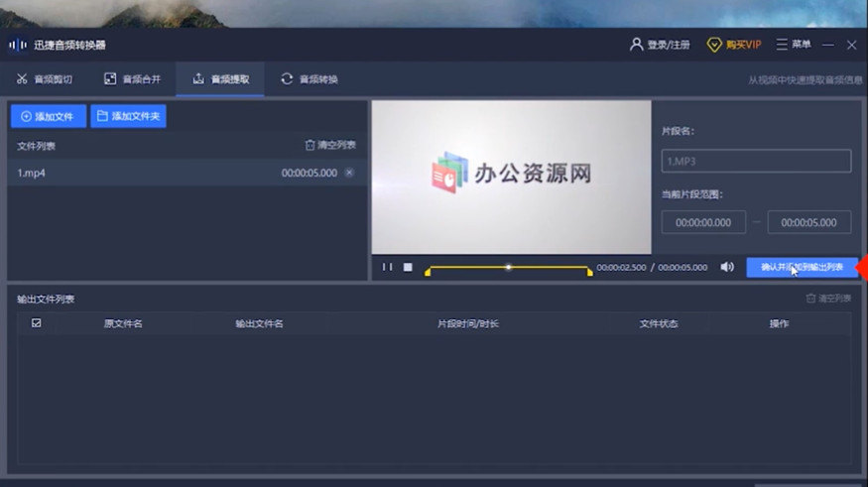Clear the file list with 清空列表
This screenshot has width=868, height=487.
pos(330,145)
